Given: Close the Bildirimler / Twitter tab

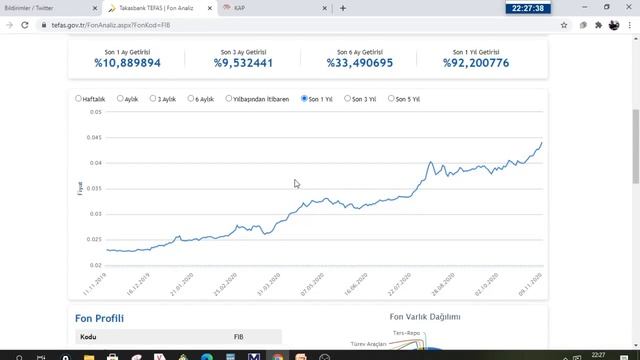Looking at the screenshot, I should pos(95,8).
